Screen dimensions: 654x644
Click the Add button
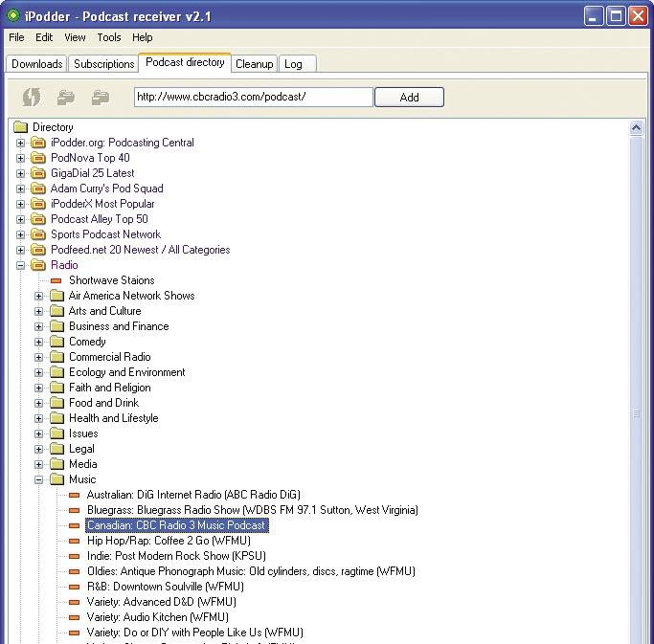coord(409,97)
